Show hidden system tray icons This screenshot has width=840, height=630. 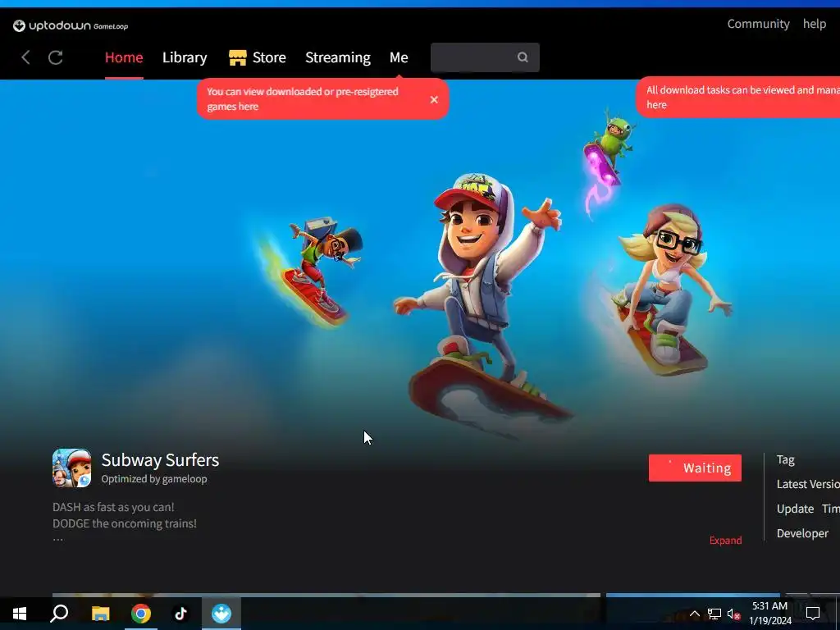(x=694, y=614)
